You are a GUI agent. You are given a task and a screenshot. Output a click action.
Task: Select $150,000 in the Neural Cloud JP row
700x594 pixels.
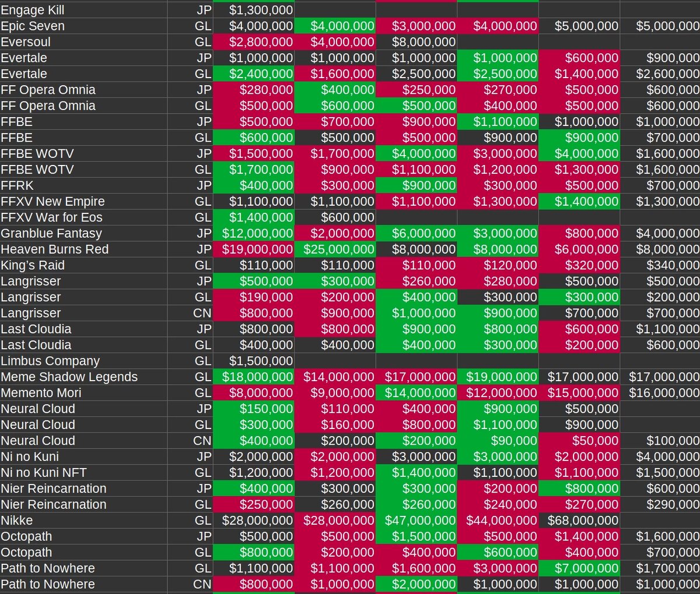point(254,408)
